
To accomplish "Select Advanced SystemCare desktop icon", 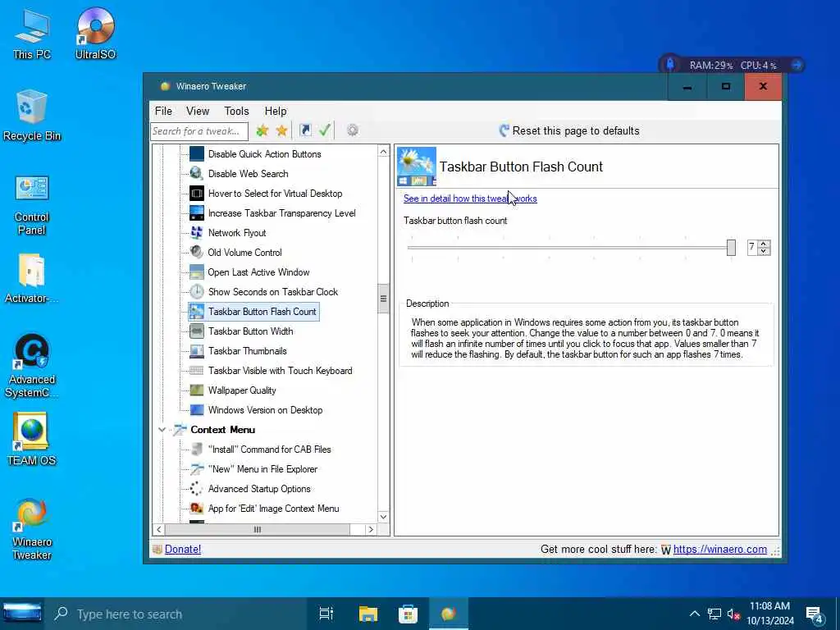I will tap(32, 366).
